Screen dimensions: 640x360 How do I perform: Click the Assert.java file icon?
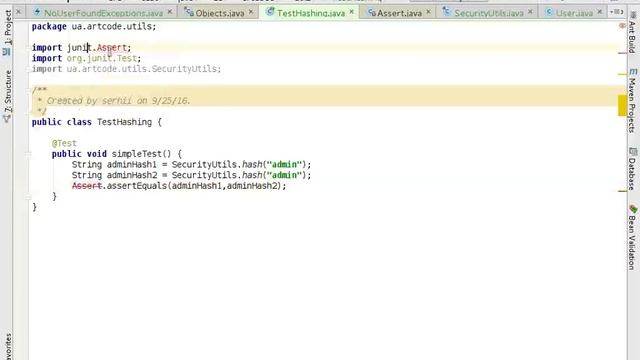click(x=371, y=12)
